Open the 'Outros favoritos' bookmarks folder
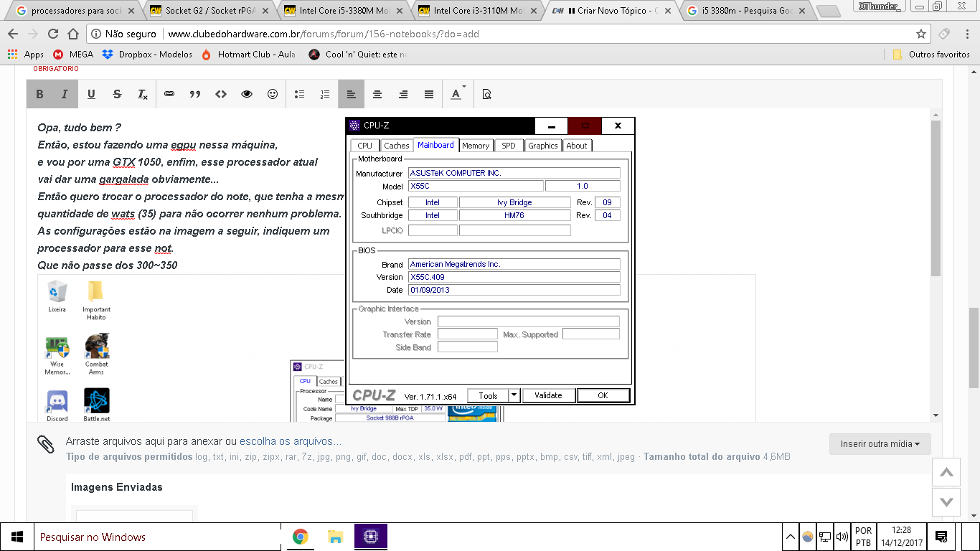Screen dimensions: 980x551 pos(931,54)
